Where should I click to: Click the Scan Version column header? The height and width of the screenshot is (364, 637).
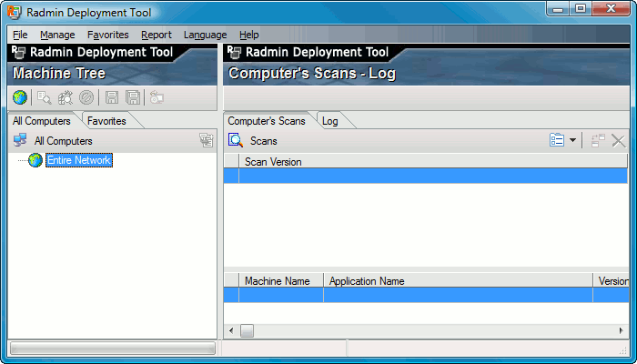click(x=433, y=162)
